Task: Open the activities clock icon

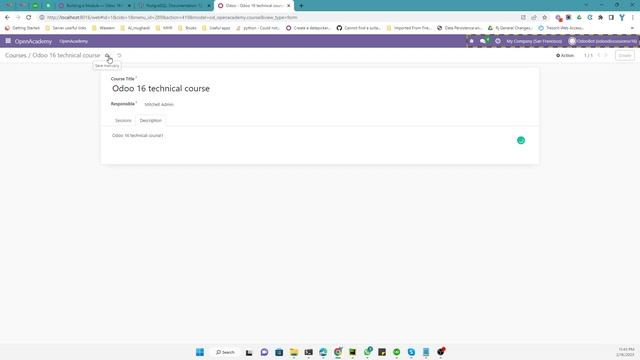Action: [x=498, y=41]
